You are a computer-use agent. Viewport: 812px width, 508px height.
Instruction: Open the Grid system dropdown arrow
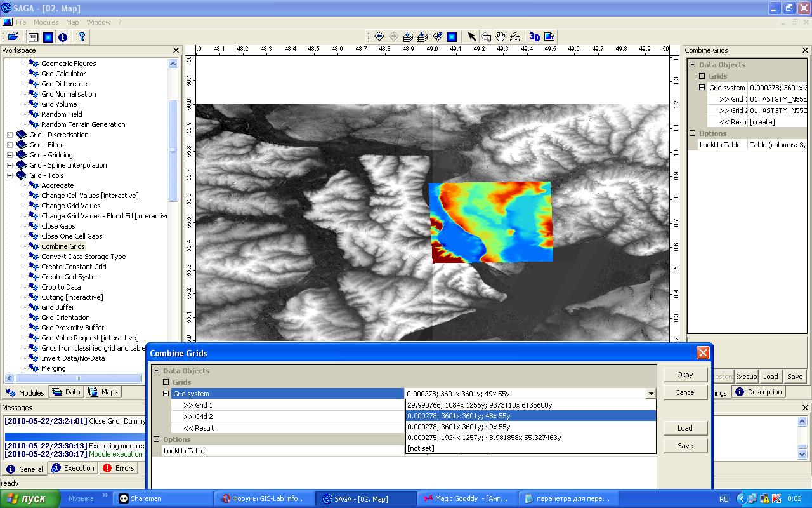[650, 394]
